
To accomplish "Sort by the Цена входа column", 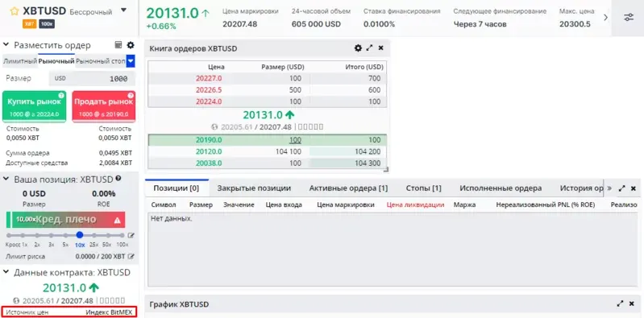I will click(284, 204).
